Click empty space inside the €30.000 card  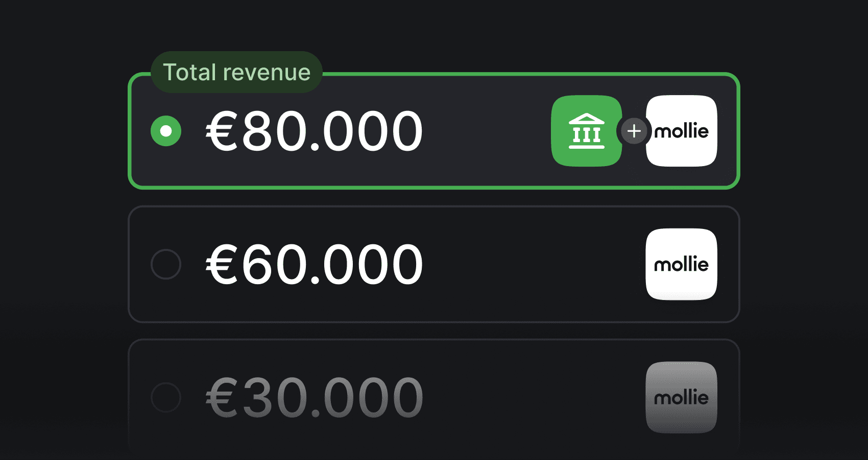click(x=531, y=397)
